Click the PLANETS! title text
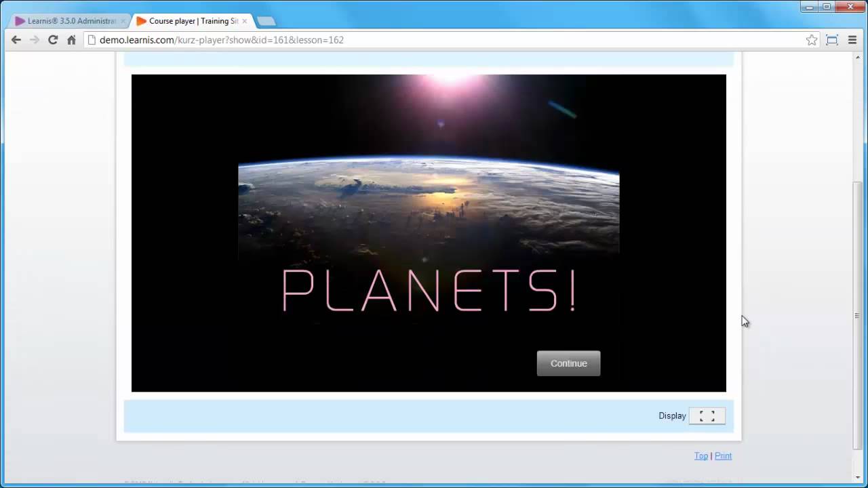The width and height of the screenshot is (868, 488). point(429,290)
